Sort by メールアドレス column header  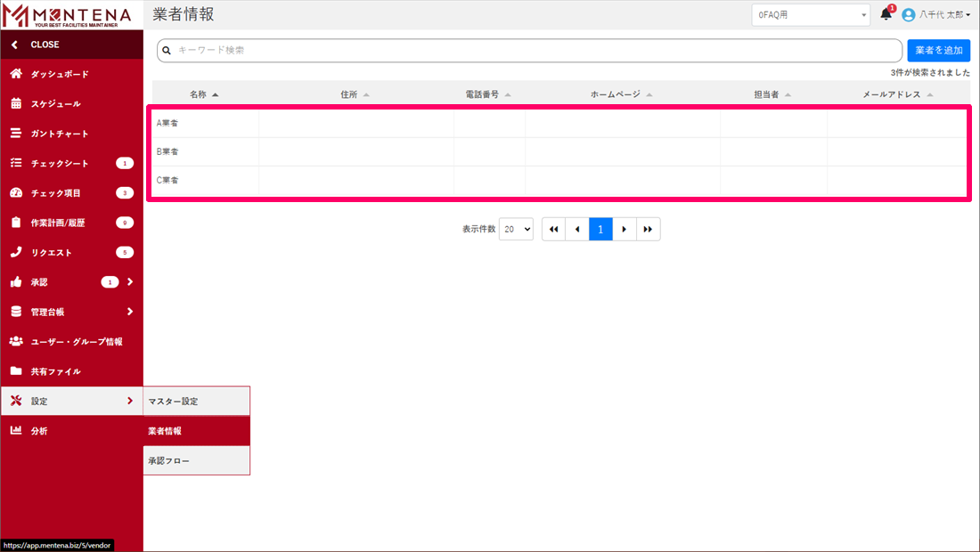[x=897, y=93]
